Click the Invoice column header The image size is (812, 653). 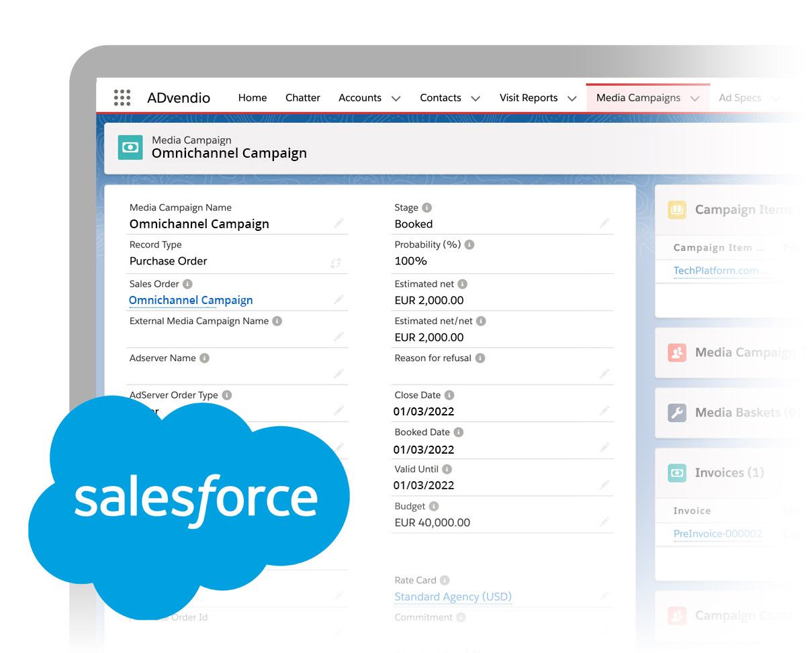click(692, 511)
